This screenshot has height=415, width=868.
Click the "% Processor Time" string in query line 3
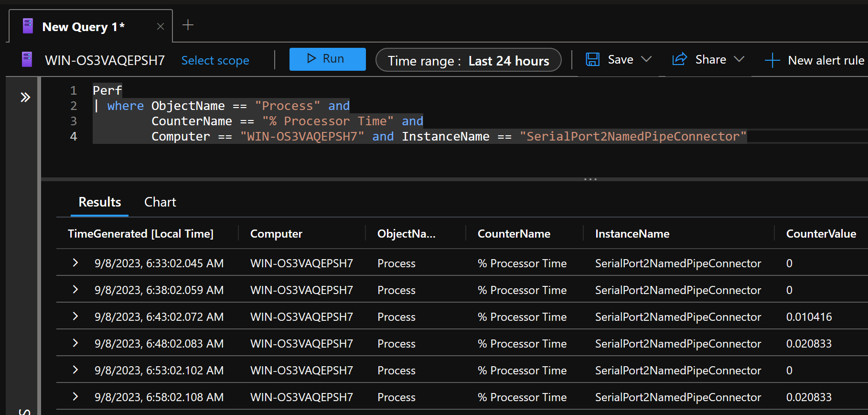coord(328,121)
